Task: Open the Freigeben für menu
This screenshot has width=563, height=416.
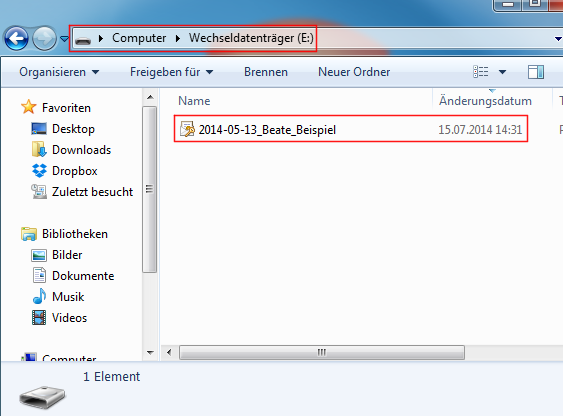Action: point(172,72)
